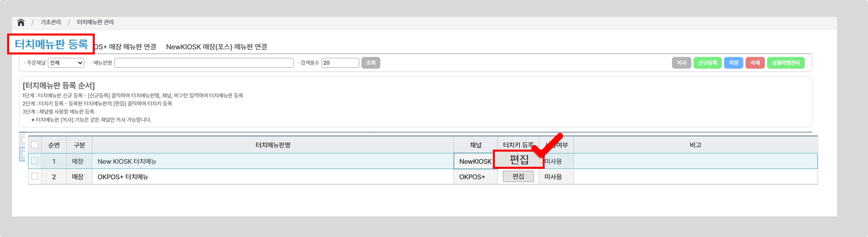Check the row 2 OKPOS+ checkbox
This screenshot has height=237, width=868.
[35, 176]
